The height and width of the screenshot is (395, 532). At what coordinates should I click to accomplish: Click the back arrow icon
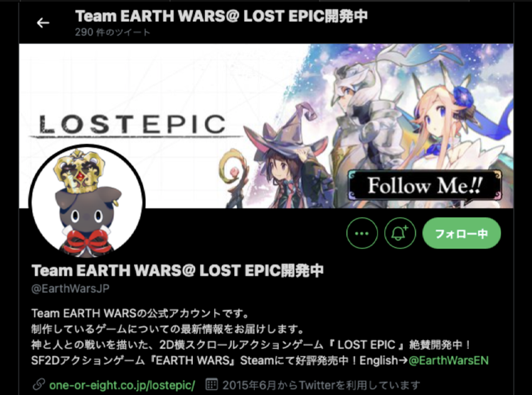click(43, 23)
